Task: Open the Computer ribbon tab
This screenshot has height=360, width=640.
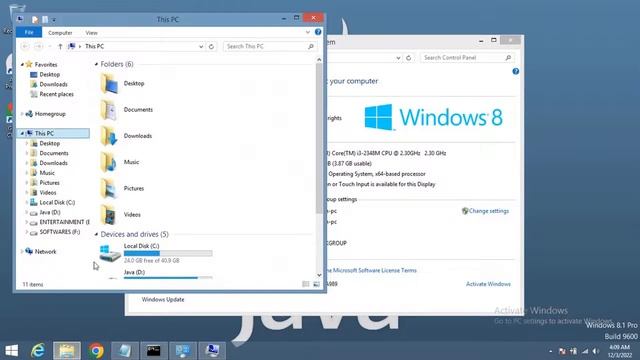Action: (x=60, y=33)
